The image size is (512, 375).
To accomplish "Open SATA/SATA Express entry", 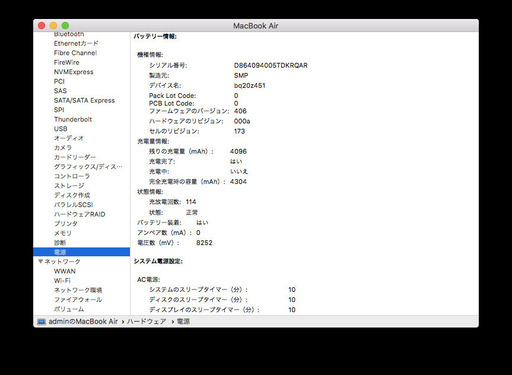I will tap(84, 100).
